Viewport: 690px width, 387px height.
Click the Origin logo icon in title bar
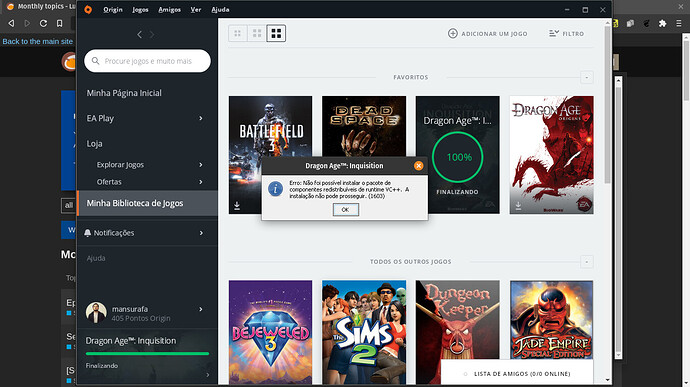(x=88, y=9)
